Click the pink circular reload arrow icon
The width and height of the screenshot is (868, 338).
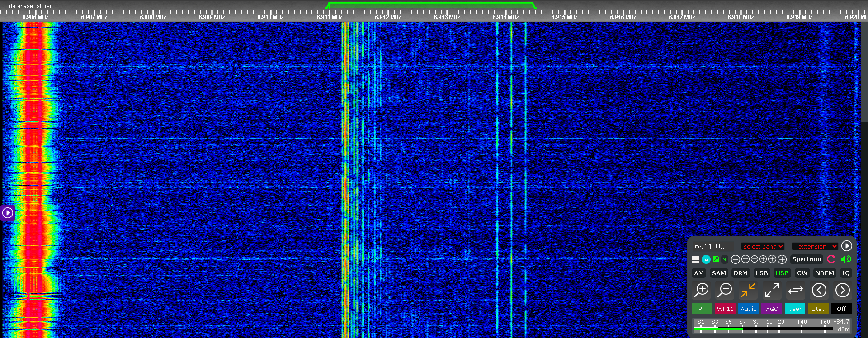point(831,259)
